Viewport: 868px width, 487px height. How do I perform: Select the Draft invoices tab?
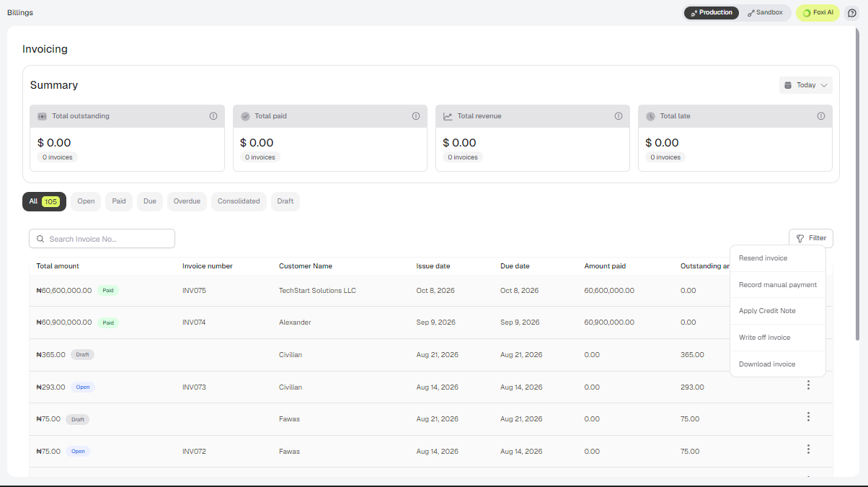click(285, 201)
